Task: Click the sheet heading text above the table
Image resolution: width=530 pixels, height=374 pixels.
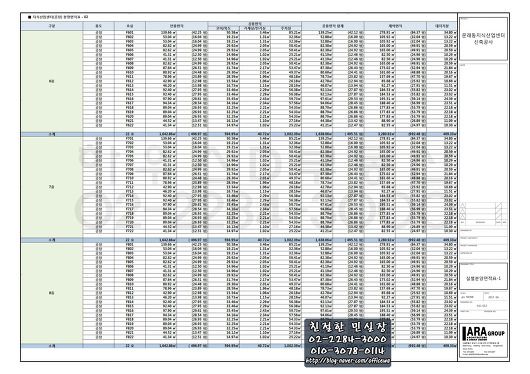Action: 58,17
